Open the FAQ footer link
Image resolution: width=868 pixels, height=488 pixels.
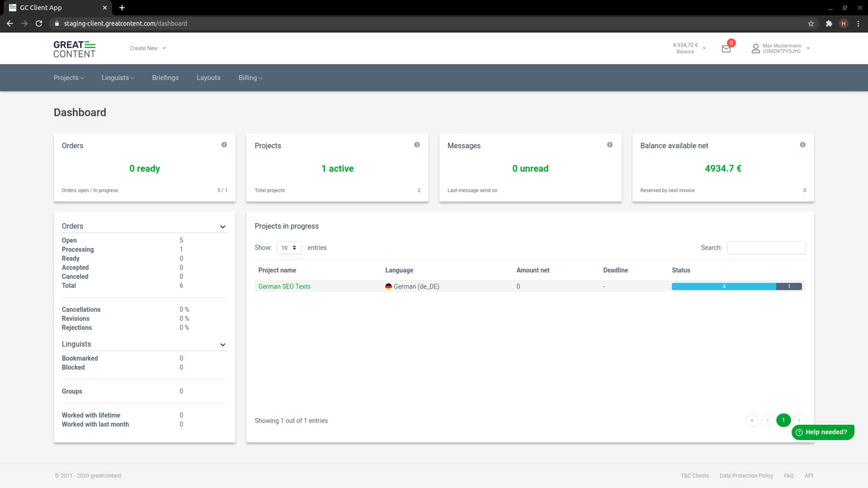pyautogui.click(x=789, y=476)
